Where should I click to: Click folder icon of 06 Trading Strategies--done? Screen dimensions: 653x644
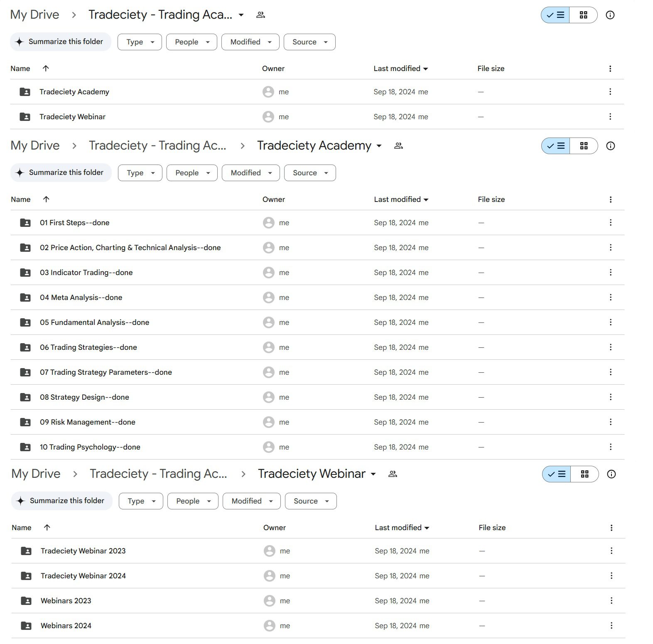(x=25, y=347)
